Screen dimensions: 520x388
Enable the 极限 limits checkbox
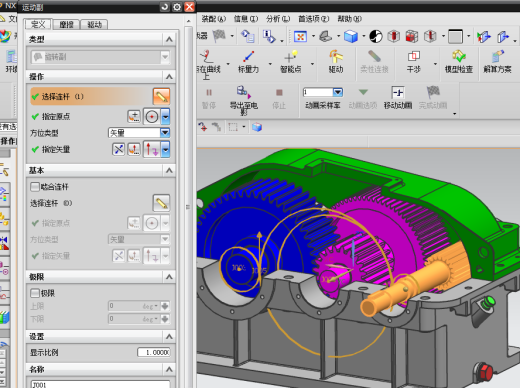click(x=35, y=293)
